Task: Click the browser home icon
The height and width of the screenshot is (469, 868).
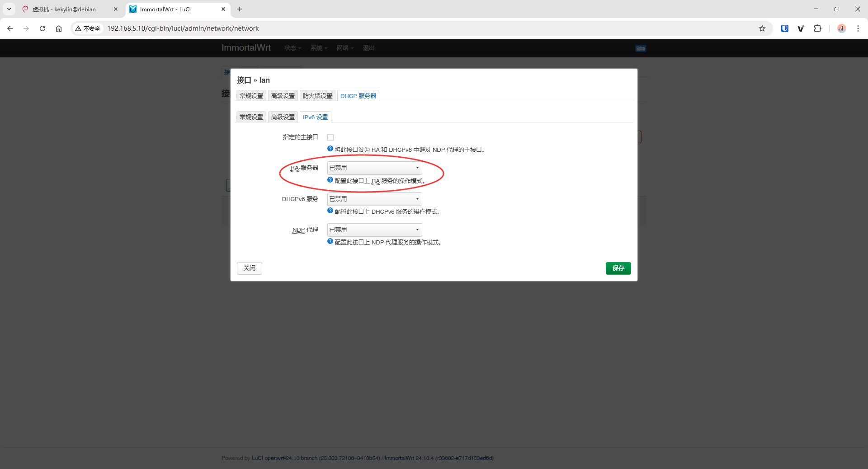Action: coord(59,28)
